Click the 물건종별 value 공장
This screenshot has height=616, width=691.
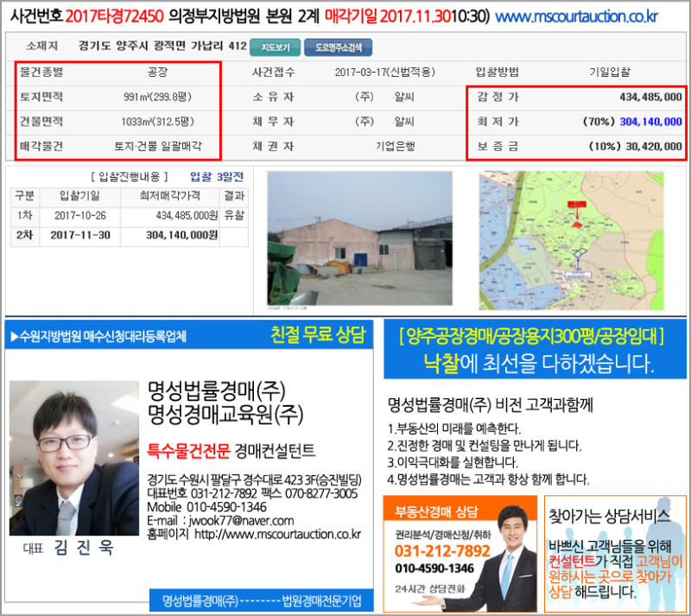pyautogui.click(x=158, y=72)
